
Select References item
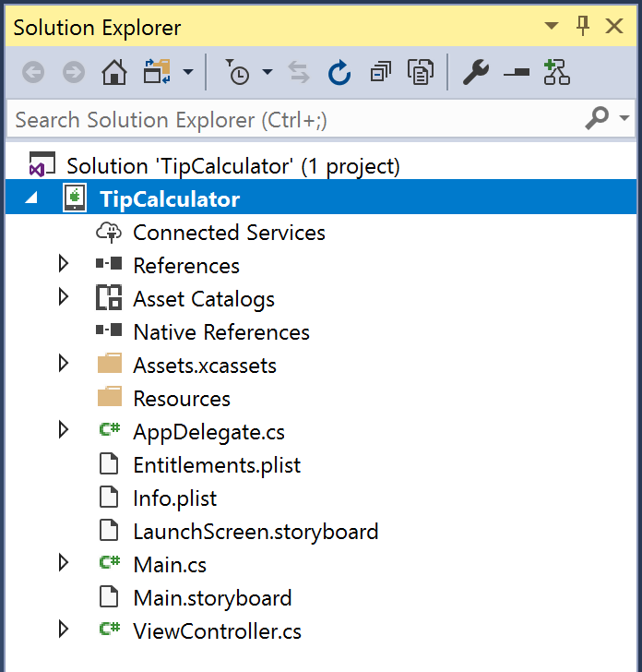(x=186, y=266)
